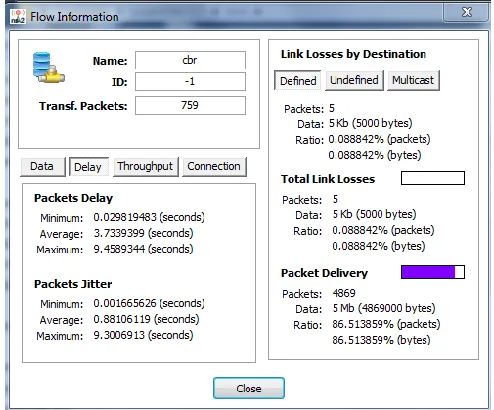The image size is (494, 410).
Task: Click the Close button
Action: (249, 388)
